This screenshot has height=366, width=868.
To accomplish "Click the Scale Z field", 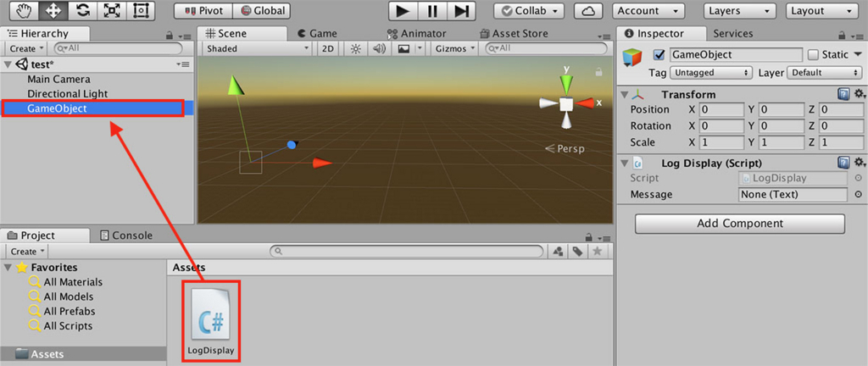I will pyautogui.click(x=842, y=142).
